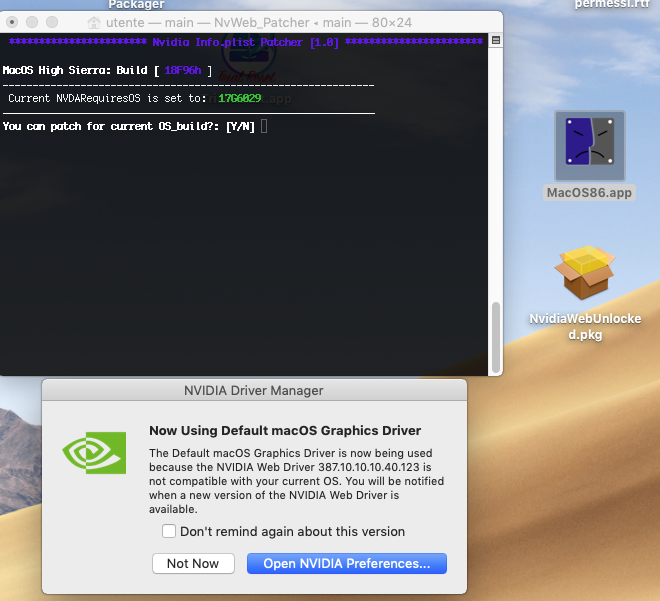This screenshot has height=601, width=660.
Task: Click the Terminal window title text
Action: click(x=258, y=22)
